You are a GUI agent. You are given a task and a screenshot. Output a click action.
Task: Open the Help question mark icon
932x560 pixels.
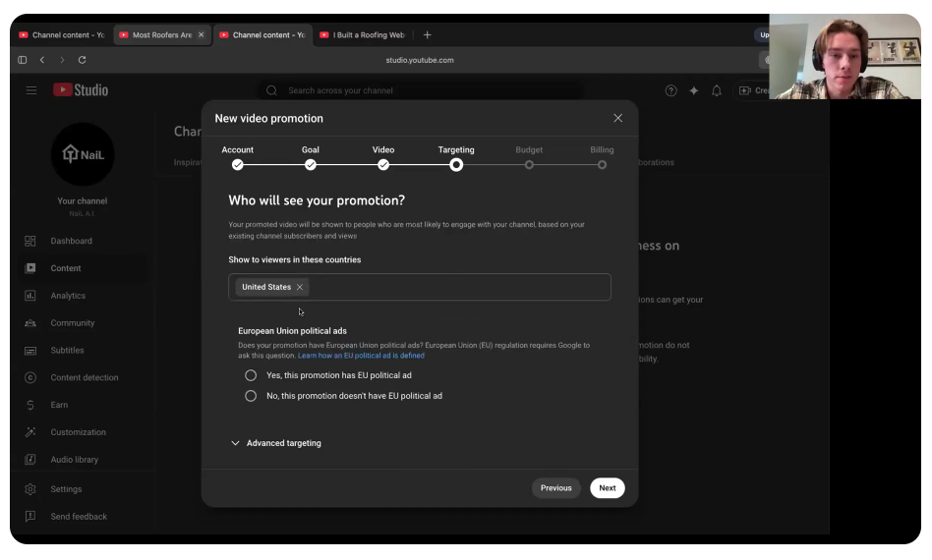tap(671, 90)
